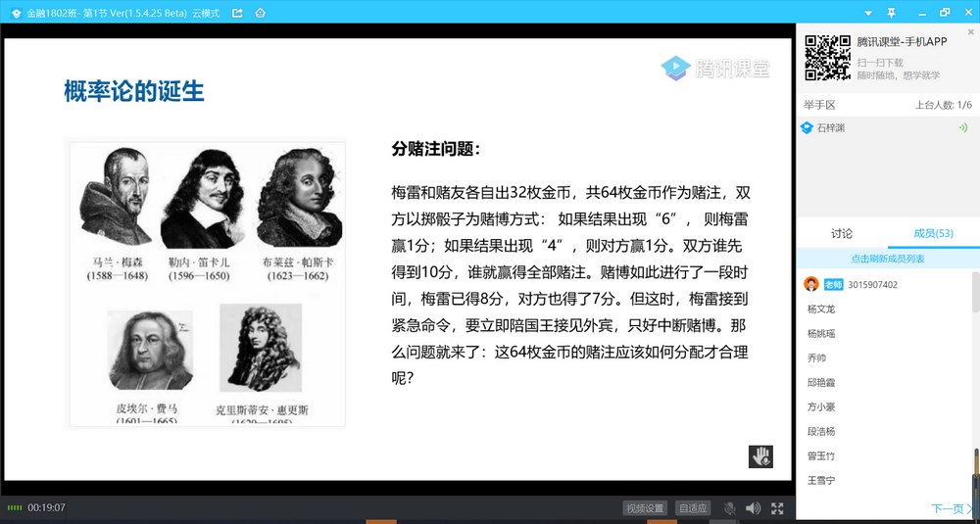Click the 举手区 header label
The width and height of the screenshot is (980, 524).
pos(819,105)
